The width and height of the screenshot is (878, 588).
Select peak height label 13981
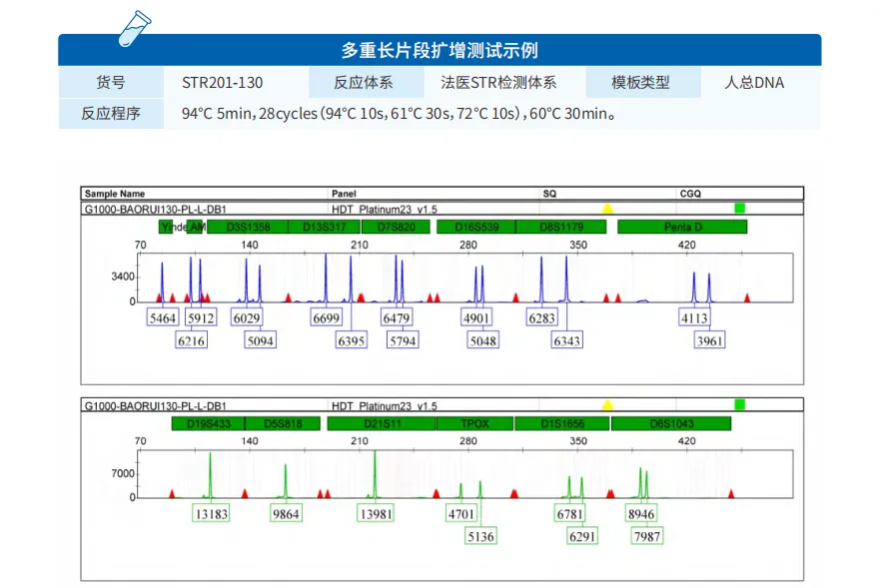(376, 514)
